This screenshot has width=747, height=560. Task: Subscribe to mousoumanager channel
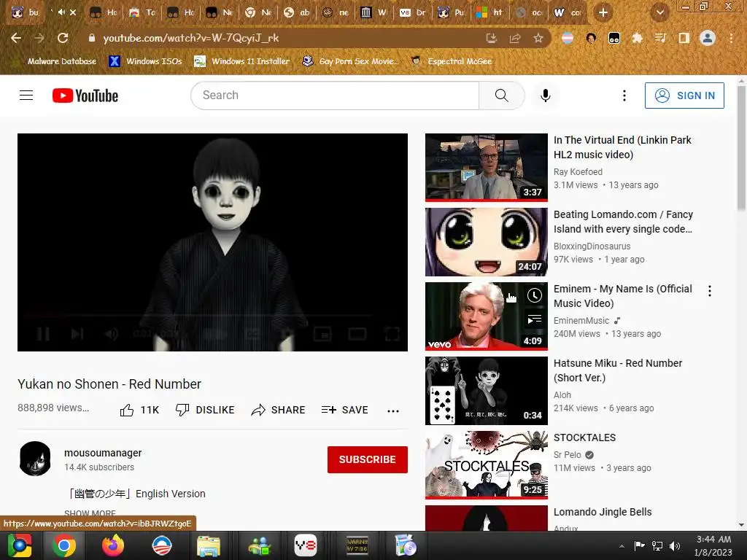pyautogui.click(x=368, y=459)
